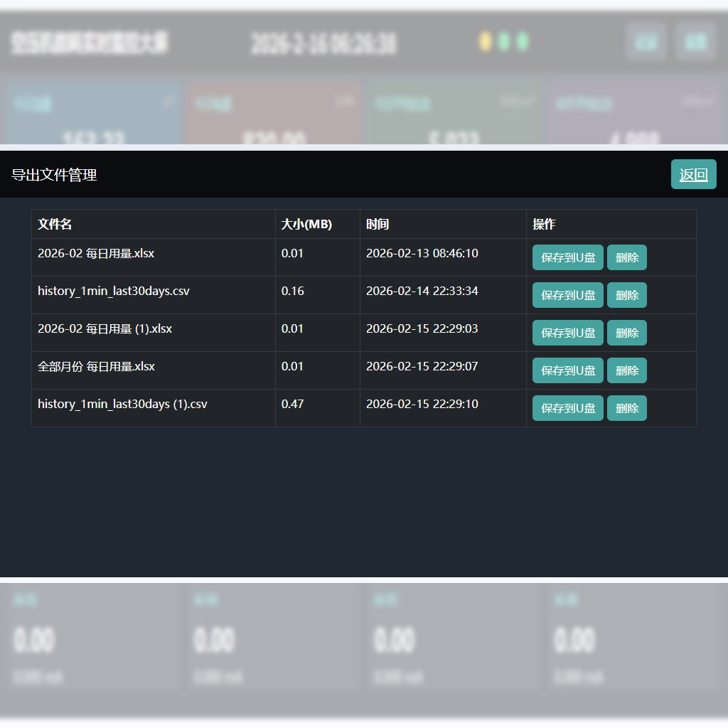
Task: Delete the 2026-02 每日用量.xlsx file
Action: [x=627, y=257]
